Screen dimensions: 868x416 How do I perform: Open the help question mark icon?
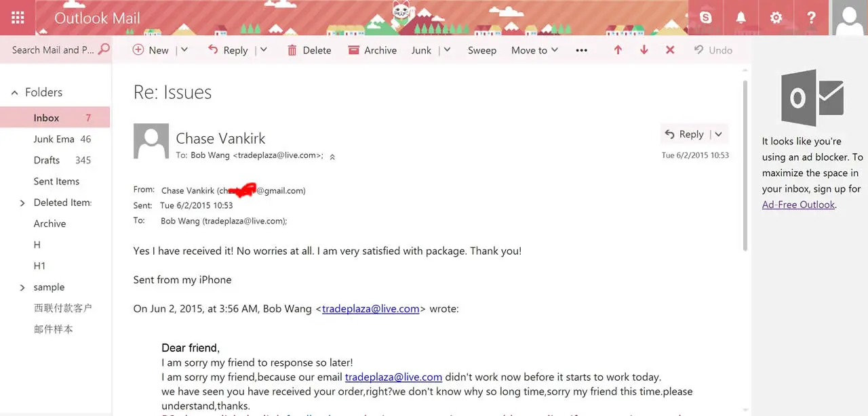811,18
